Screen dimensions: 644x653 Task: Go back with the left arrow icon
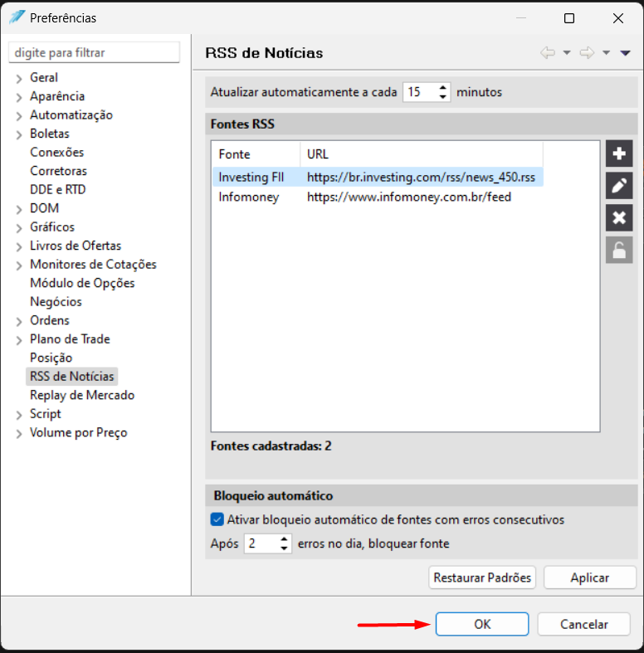[548, 53]
